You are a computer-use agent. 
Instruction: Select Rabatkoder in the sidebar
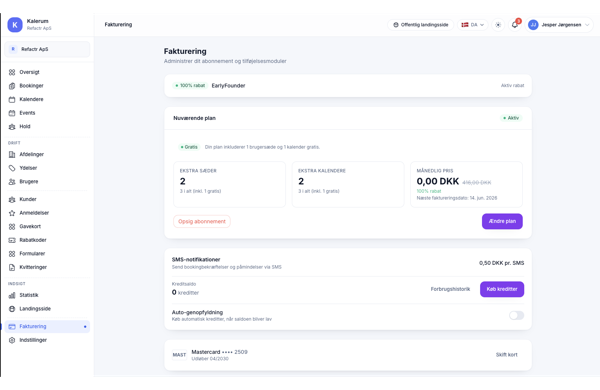(x=47, y=240)
